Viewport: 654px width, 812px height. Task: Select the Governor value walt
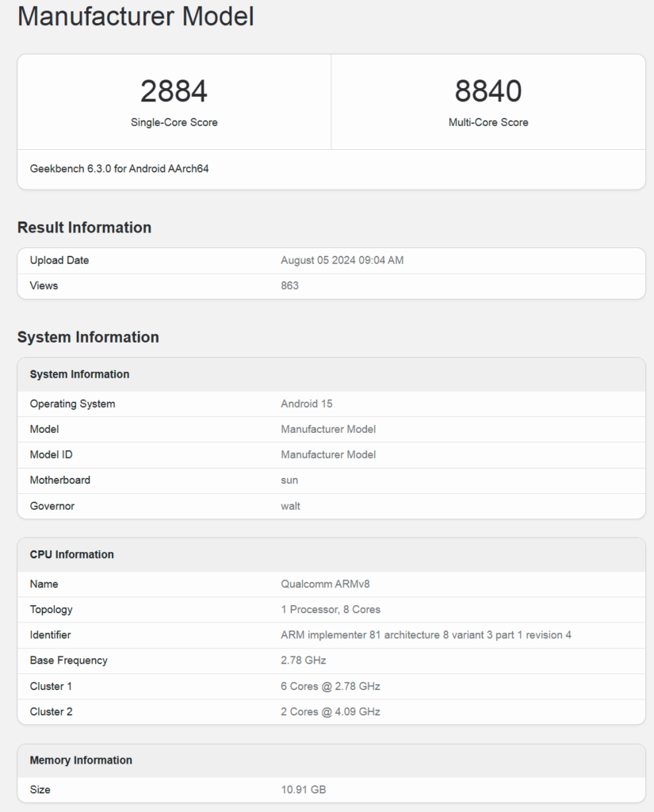(290, 506)
